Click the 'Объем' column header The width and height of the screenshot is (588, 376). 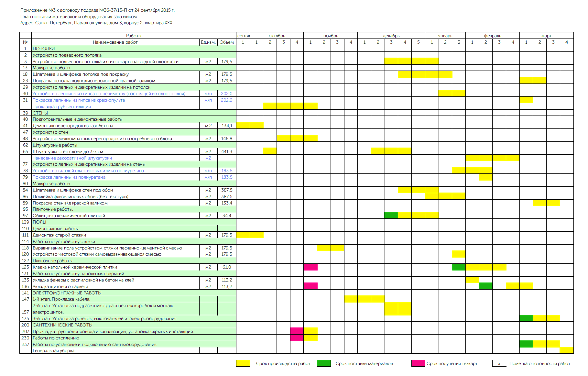tap(227, 42)
